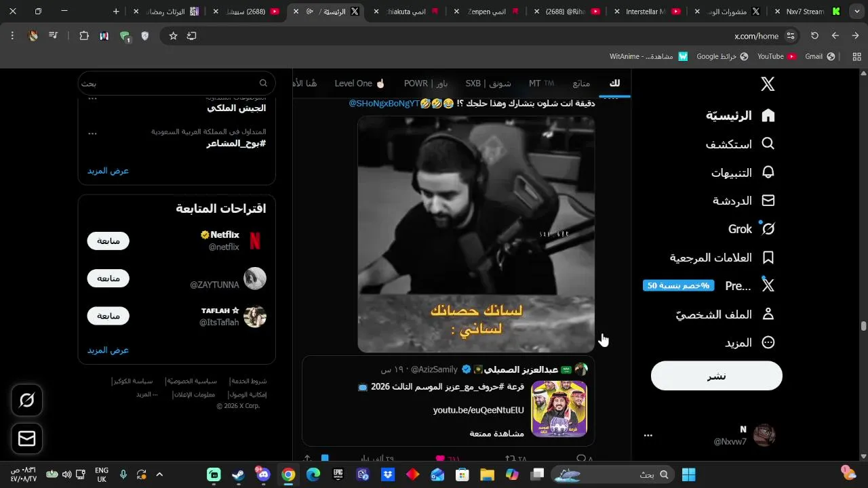
Task: Open Chrome media controls icon
Action: point(53,36)
